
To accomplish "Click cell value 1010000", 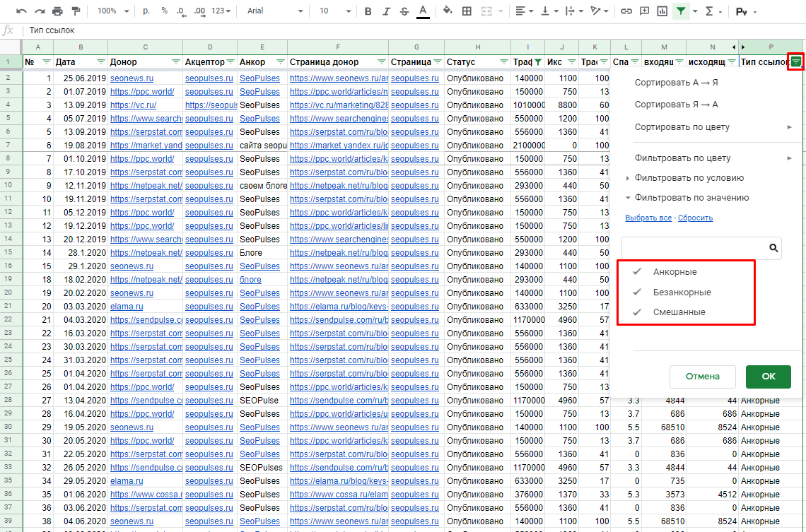I will tap(528, 105).
